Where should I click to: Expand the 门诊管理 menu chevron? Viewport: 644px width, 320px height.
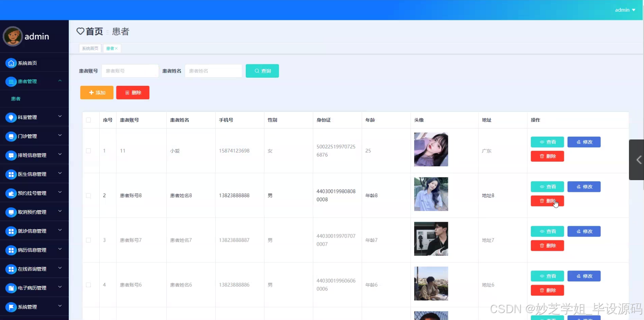tap(60, 135)
